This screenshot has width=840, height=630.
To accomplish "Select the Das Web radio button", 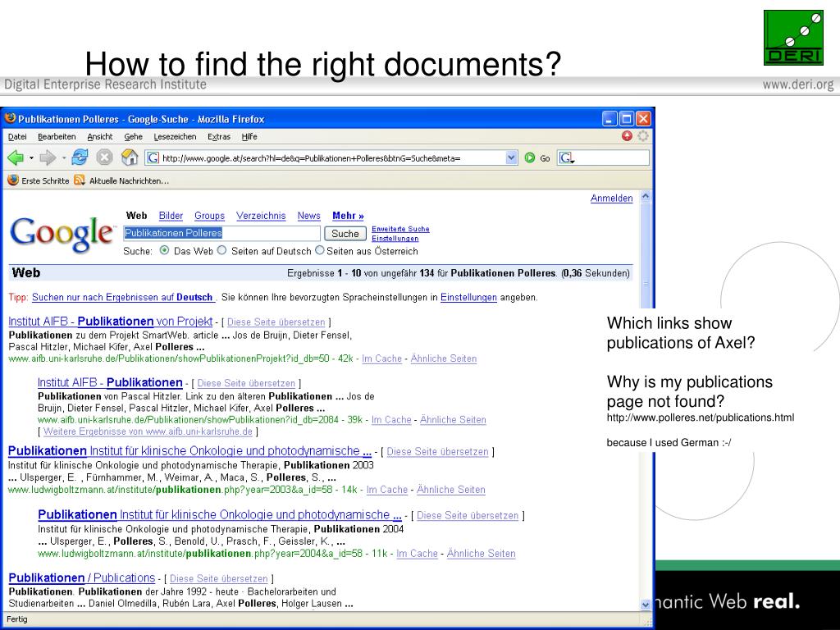I will [x=164, y=250].
